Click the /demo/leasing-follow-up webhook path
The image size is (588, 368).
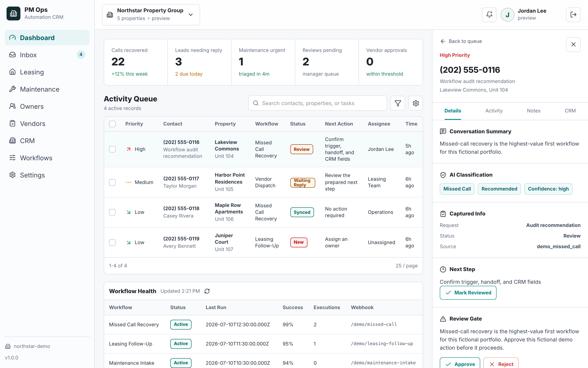(382, 344)
